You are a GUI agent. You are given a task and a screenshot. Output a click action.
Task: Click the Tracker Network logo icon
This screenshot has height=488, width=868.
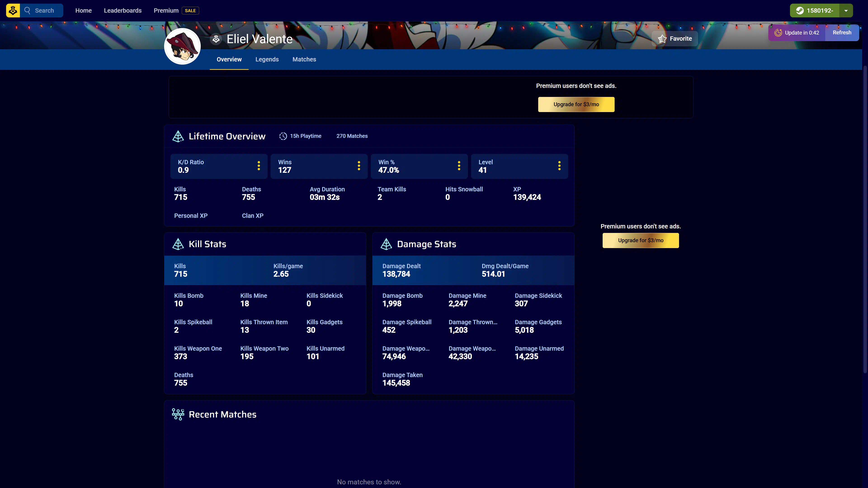(x=13, y=10)
